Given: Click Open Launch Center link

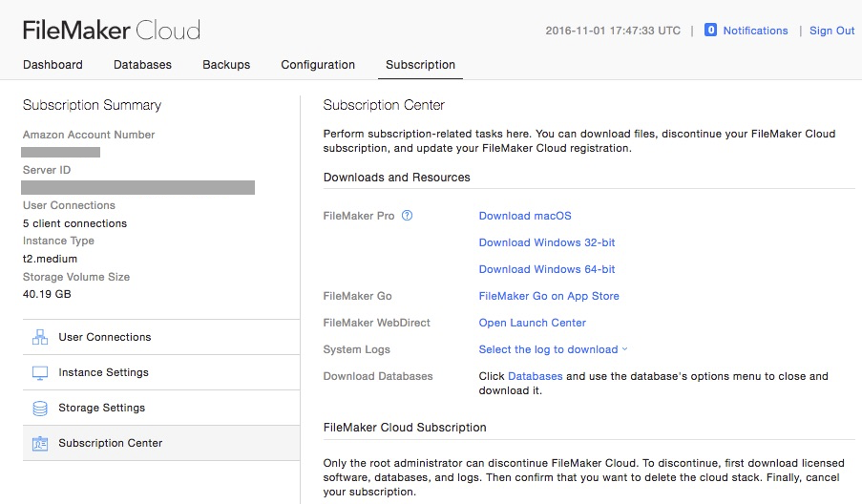Looking at the screenshot, I should pyautogui.click(x=532, y=324).
